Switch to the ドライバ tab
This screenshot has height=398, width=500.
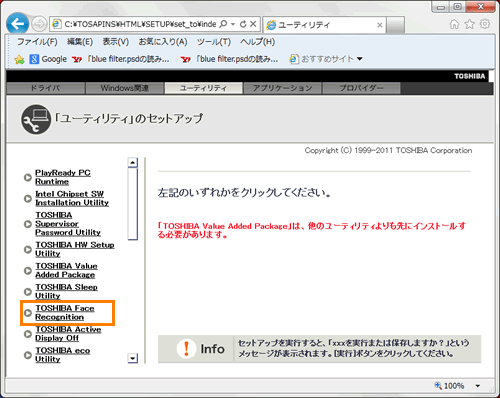pyautogui.click(x=45, y=88)
